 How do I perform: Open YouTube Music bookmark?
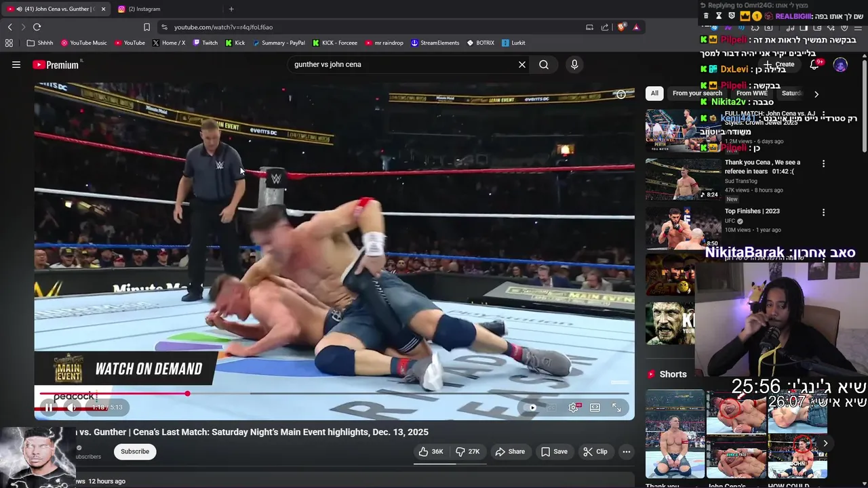[84, 43]
